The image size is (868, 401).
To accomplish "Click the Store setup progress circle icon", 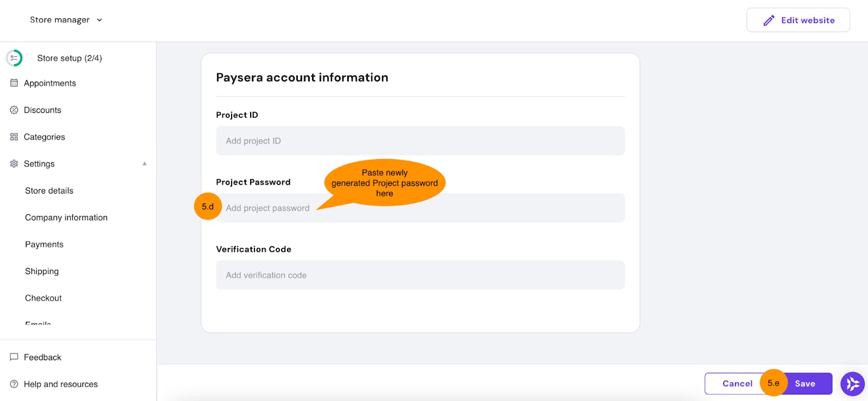I will [14, 58].
